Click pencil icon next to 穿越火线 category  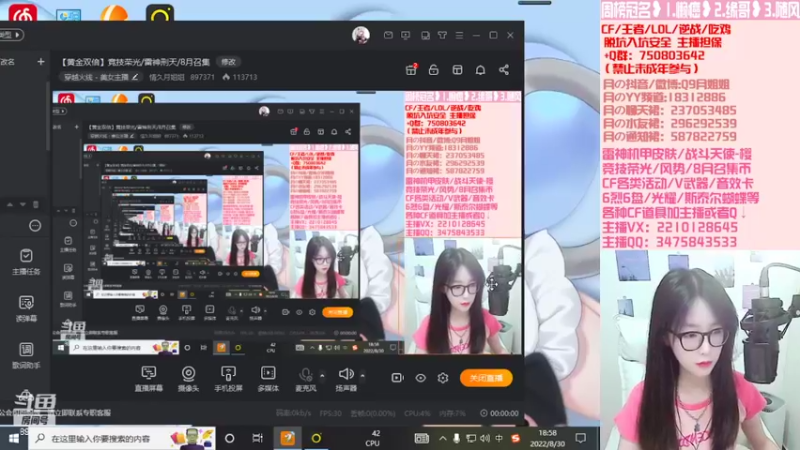(x=135, y=77)
